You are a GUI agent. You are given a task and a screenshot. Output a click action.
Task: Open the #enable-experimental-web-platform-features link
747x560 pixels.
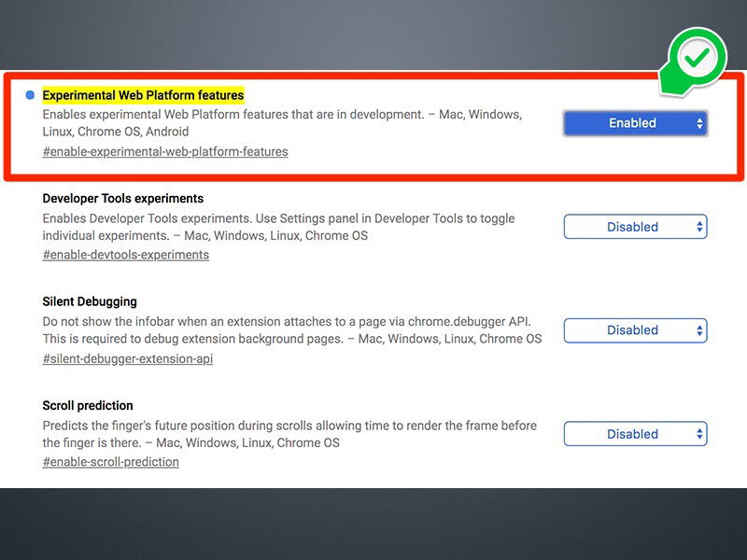(x=165, y=151)
